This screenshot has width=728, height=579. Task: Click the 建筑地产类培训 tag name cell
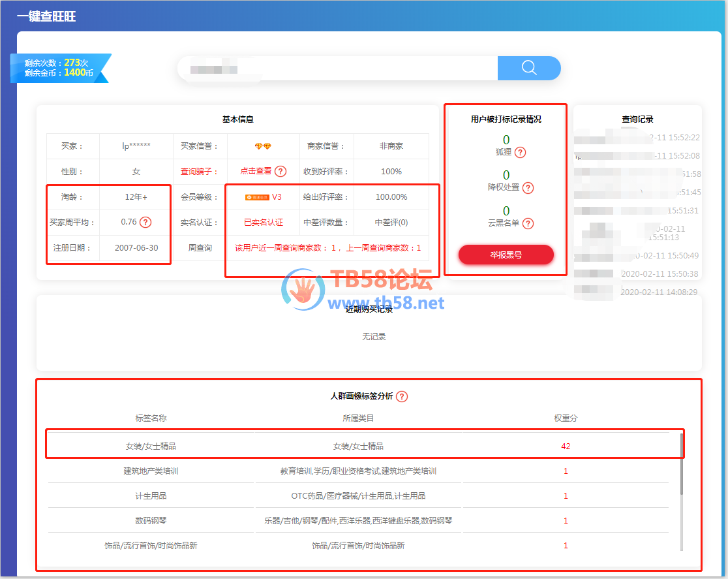pyautogui.click(x=151, y=471)
